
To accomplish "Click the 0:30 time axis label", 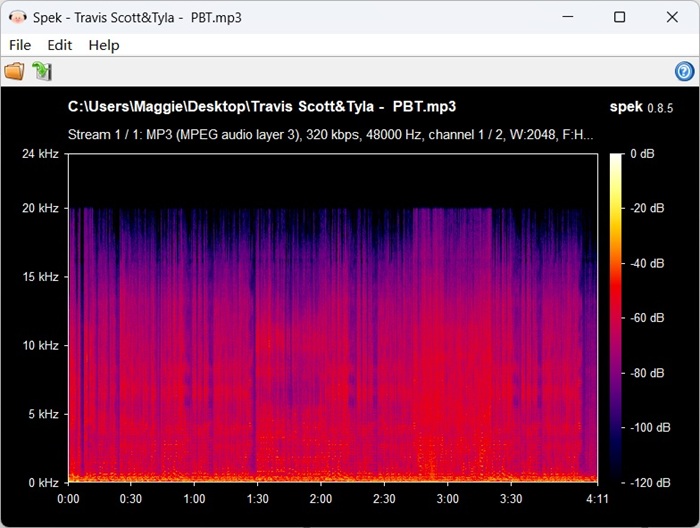I will [x=131, y=499].
